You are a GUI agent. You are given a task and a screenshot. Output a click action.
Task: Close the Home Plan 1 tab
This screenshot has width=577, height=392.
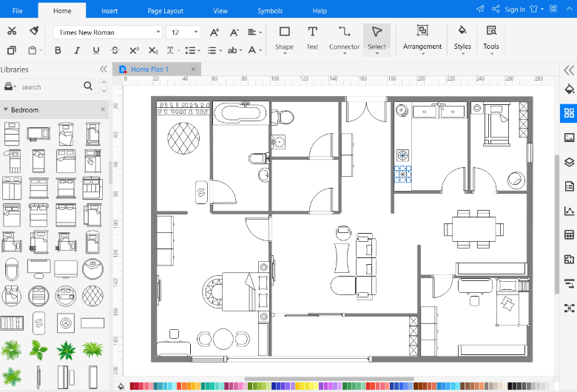[193, 70]
